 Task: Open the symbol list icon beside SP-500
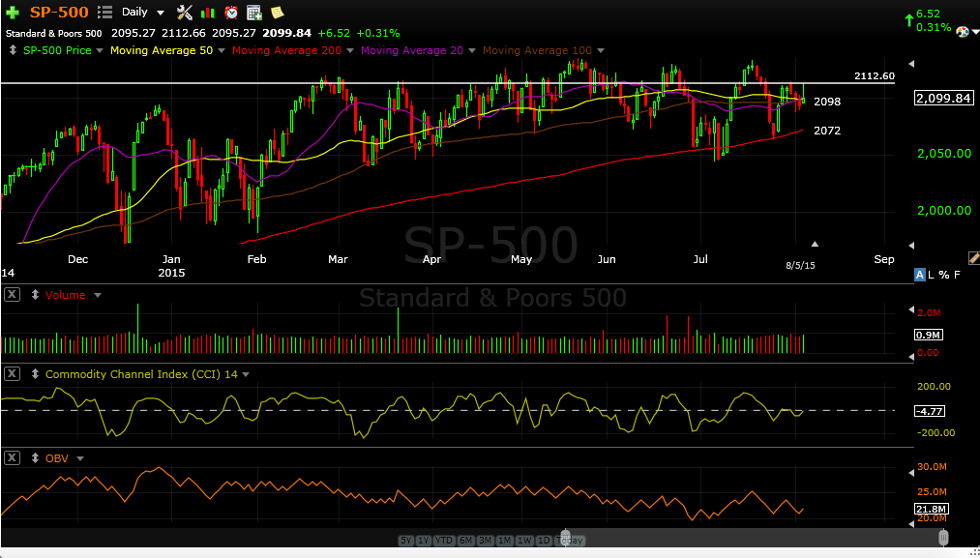105,12
